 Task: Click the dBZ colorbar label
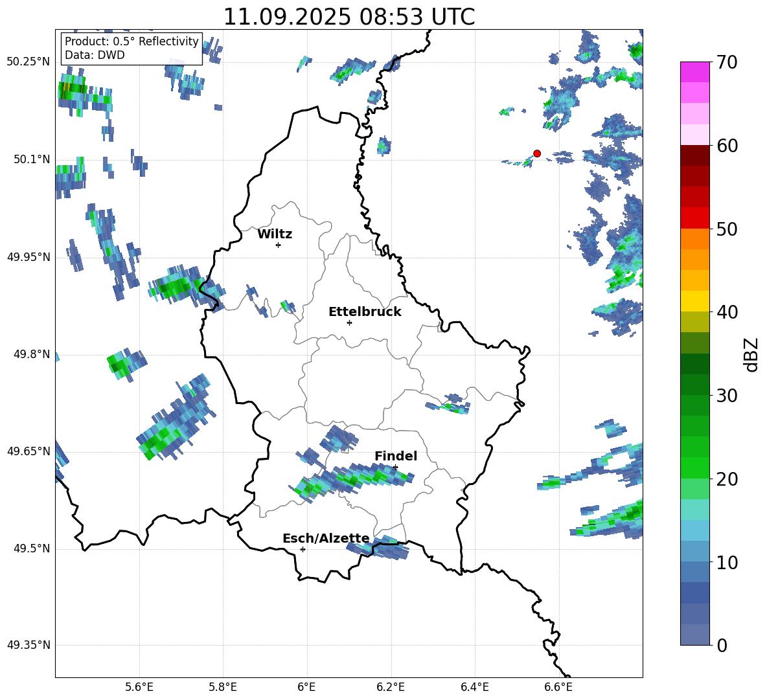pyautogui.click(x=750, y=354)
